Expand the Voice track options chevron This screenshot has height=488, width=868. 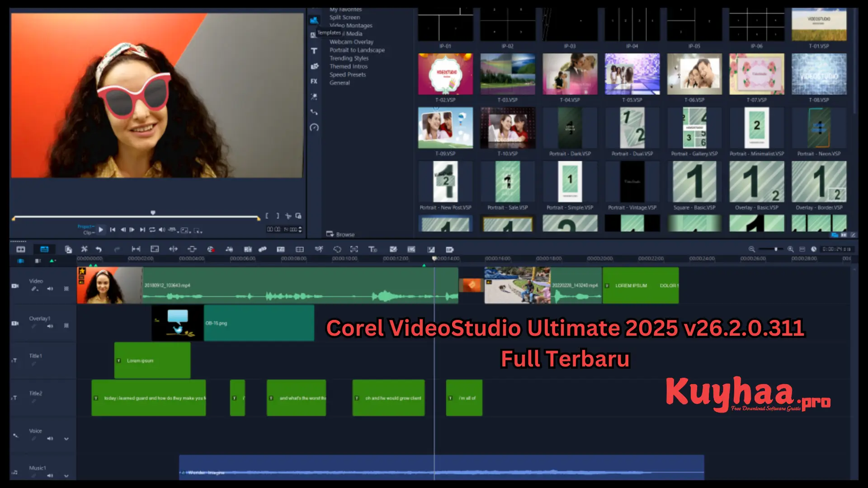(66, 439)
